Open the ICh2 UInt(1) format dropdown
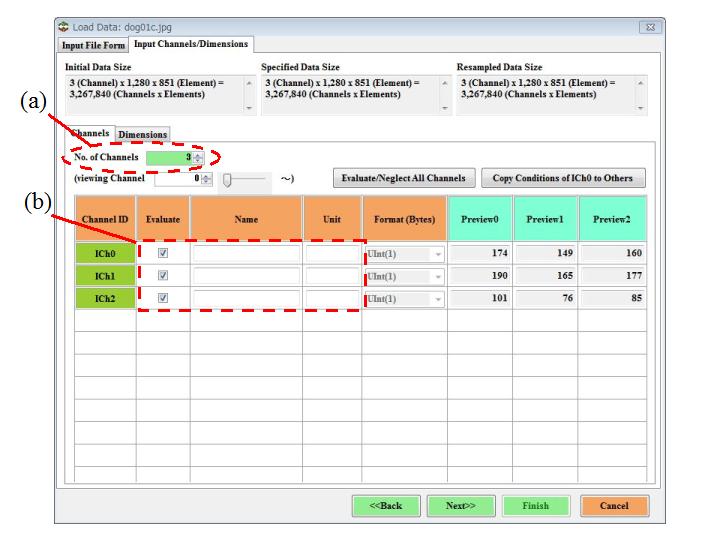Viewport: 720px width, 540px height. pyautogui.click(x=437, y=299)
